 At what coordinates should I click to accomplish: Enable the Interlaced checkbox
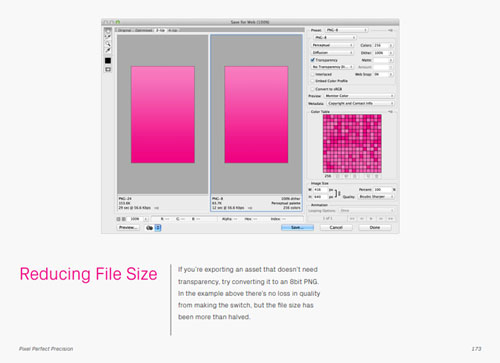(x=313, y=74)
